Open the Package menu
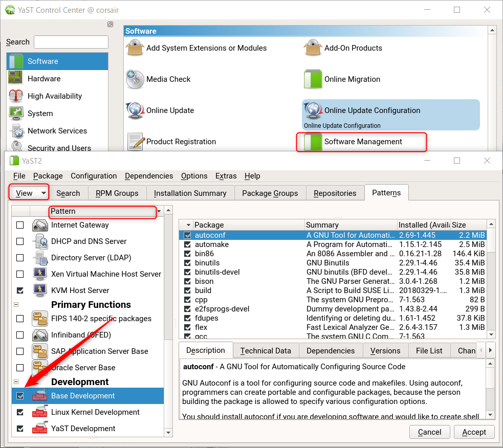 (48, 176)
